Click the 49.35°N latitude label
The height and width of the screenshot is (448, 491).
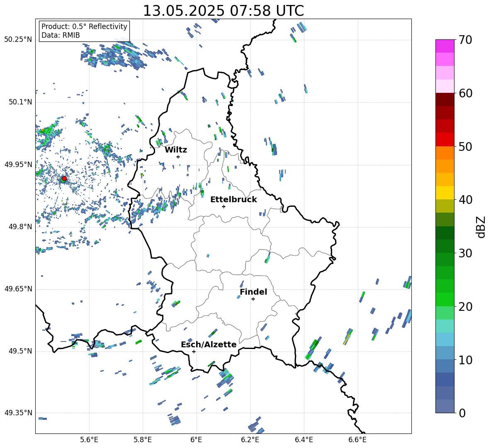click(18, 413)
